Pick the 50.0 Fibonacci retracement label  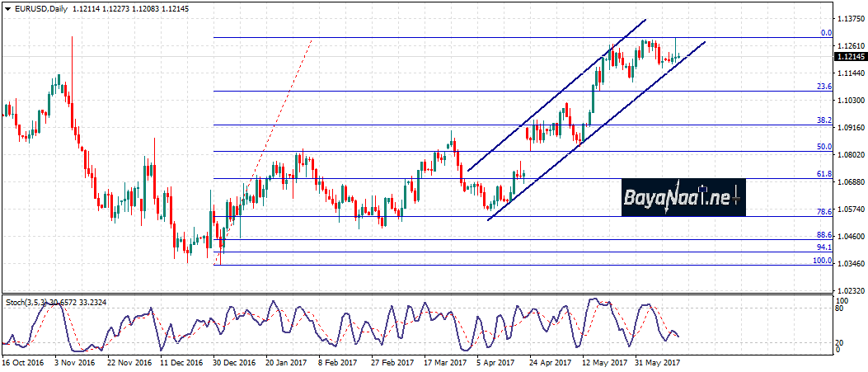click(x=823, y=146)
